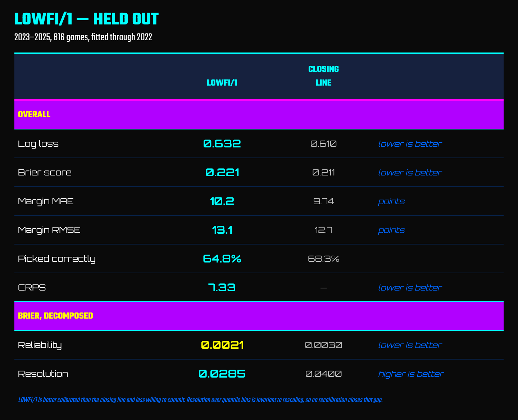
Task: Select the Picked correctly row label
Action: click(x=56, y=259)
